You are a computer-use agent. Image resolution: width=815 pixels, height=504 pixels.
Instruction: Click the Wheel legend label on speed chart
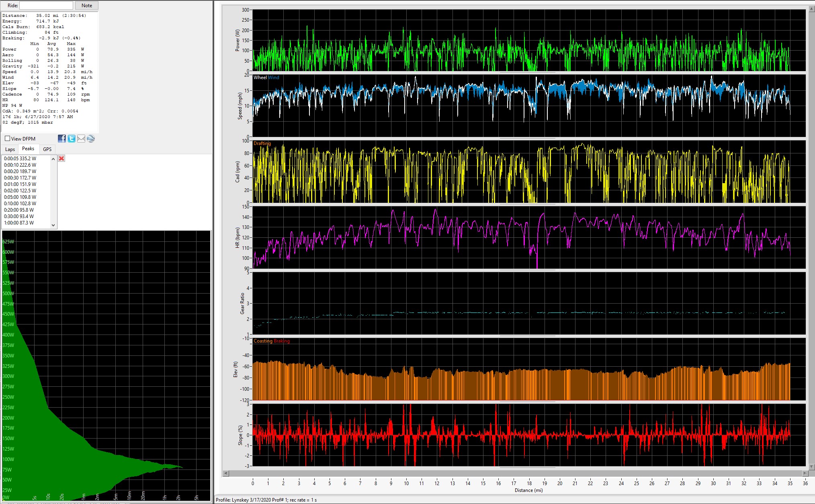click(x=260, y=78)
